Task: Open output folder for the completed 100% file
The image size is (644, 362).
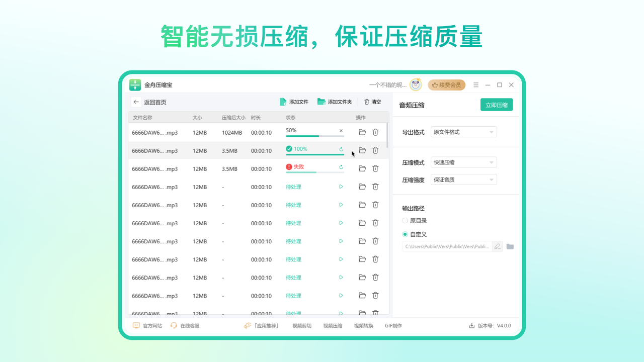Action: point(362,150)
